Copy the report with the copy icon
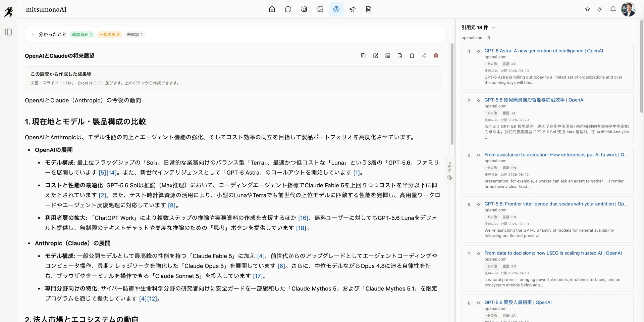Screen dimensions: 644x322 [364, 56]
